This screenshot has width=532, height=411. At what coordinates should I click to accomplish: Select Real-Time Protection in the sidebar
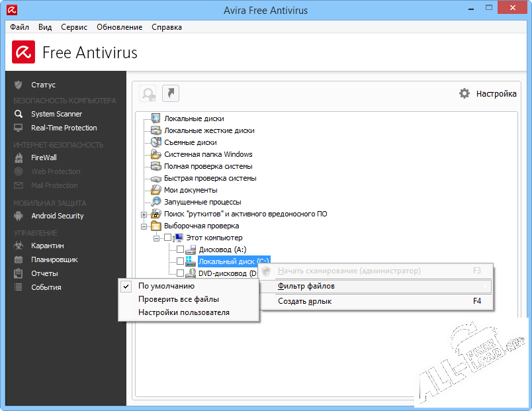pos(64,128)
